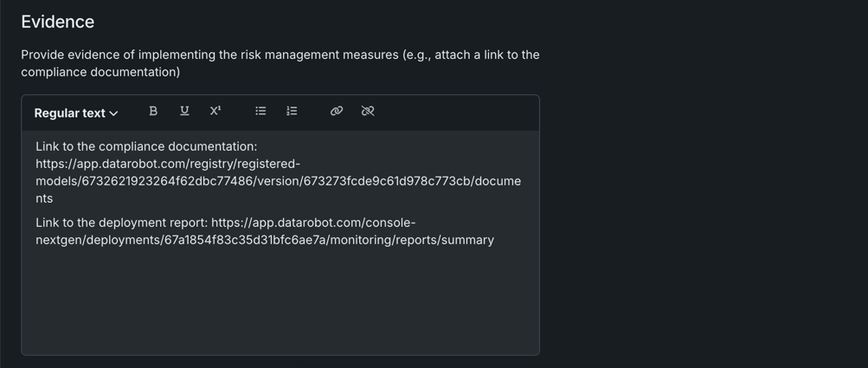868x368 pixels.
Task: Click the word "summary" ending the report URL
Action: coord(467,240)
